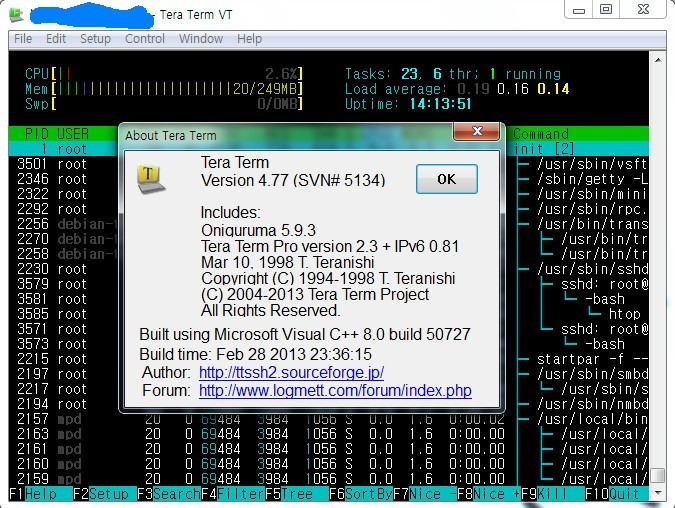This screenshot has width=675, height=508.
Task: Click the /sbin/getty command entry
Action: click(592, 179)
